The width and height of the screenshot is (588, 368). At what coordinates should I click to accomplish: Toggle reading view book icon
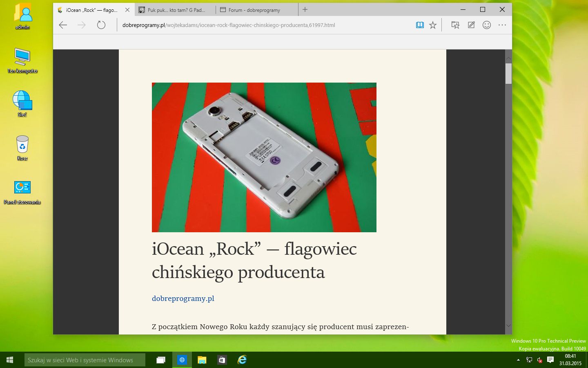coord(420,25)
